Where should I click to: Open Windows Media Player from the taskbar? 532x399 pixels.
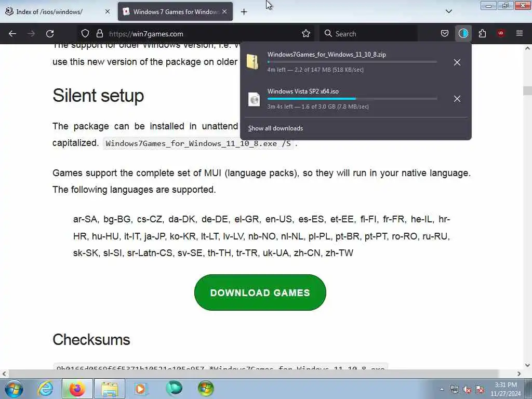point(140,389)
